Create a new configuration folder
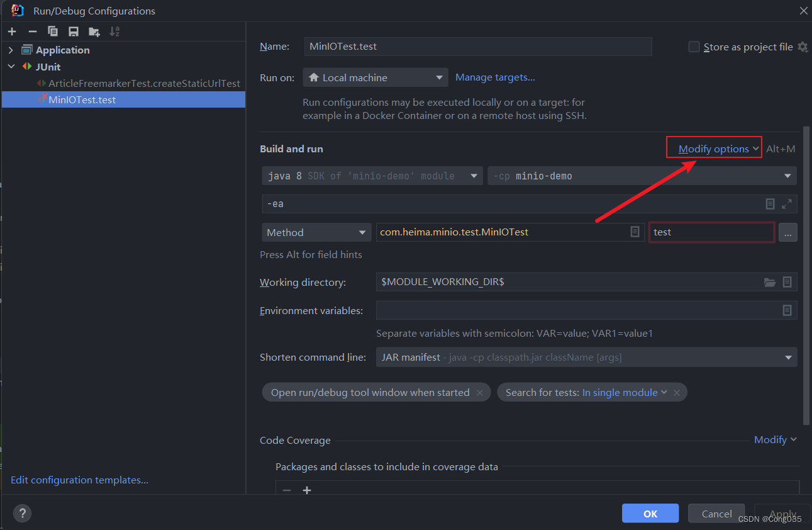 pos(94,31)
